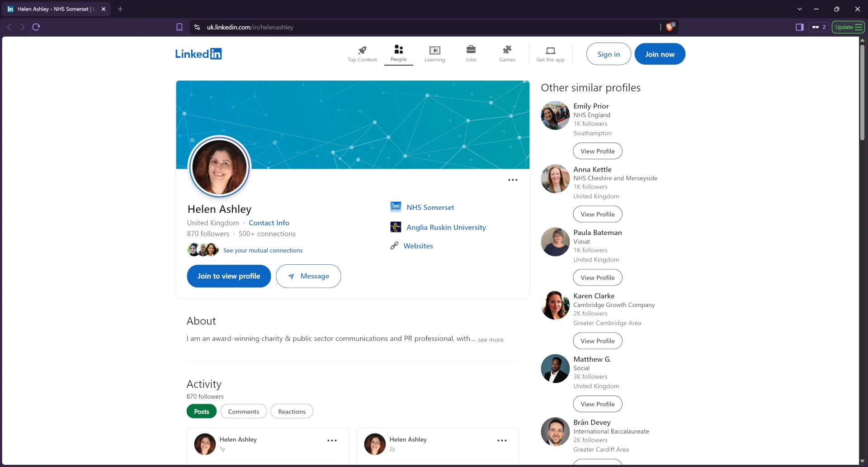Click Brân Devey's profile photo
This screenshot has width=868, height=467.
555,432
